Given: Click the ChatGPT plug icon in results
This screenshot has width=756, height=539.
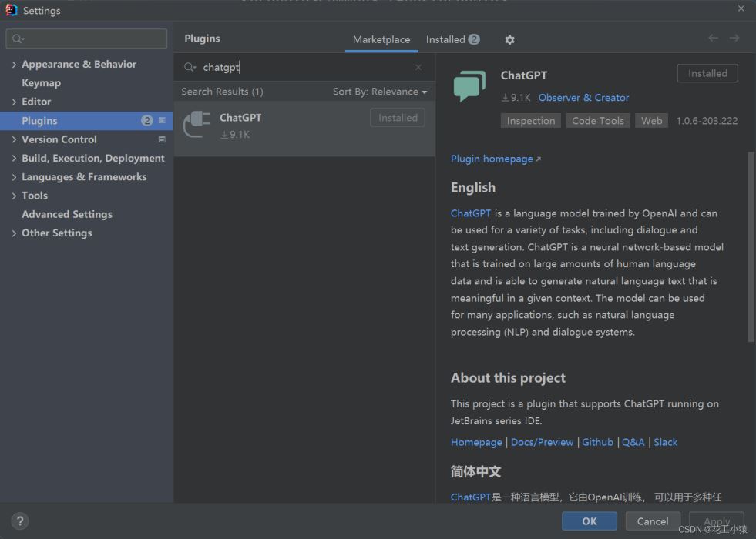Looking at the screenshot, I should (x=197, y=125).
